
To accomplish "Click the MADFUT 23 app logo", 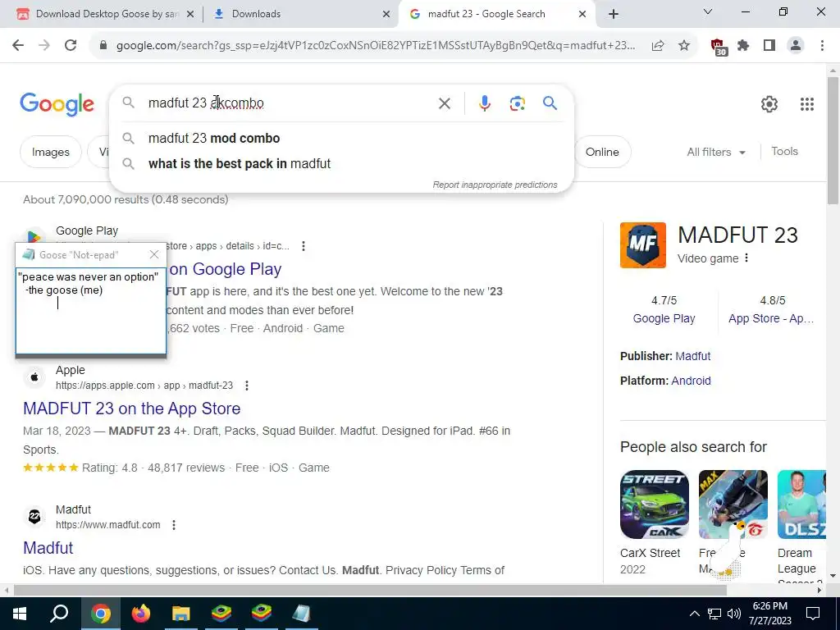I will [x=643, y=244].
